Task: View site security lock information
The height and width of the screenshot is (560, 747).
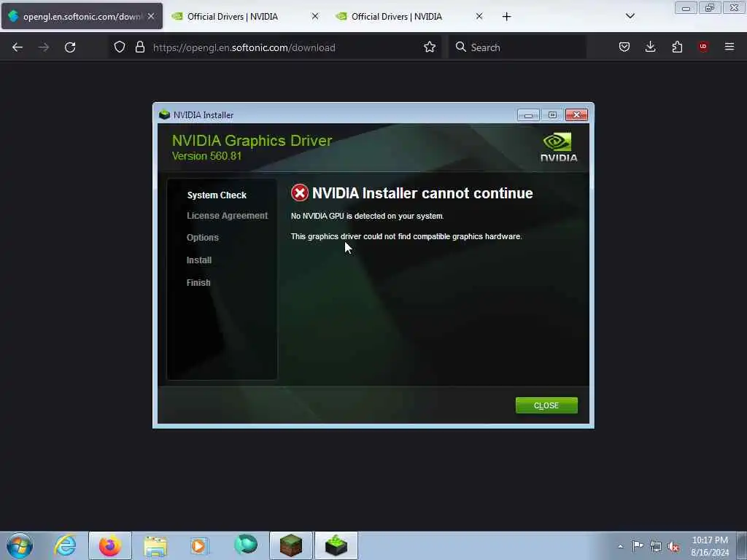Action: tap(139, 47)
